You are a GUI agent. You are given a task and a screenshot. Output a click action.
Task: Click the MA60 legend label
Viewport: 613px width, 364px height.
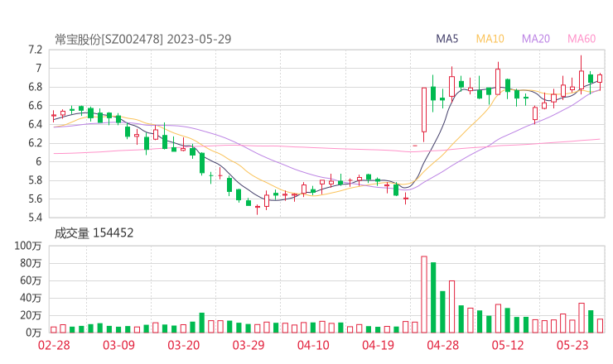point(582,39)
